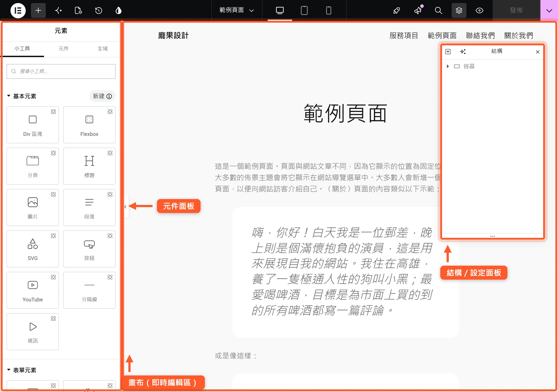The height and width of the screenshot is (392, 558).
Task: Open the 範例頁面 document dropdown
Action: tap(237, 10)
